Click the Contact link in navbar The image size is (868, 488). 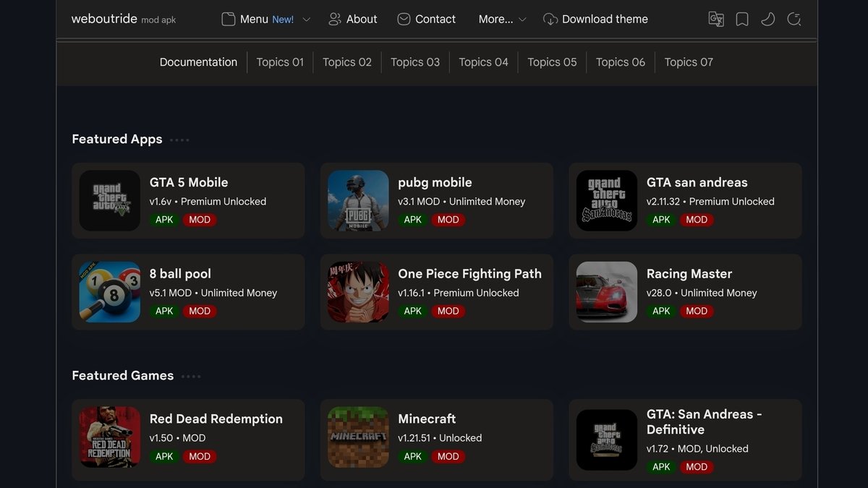point(426,20)
